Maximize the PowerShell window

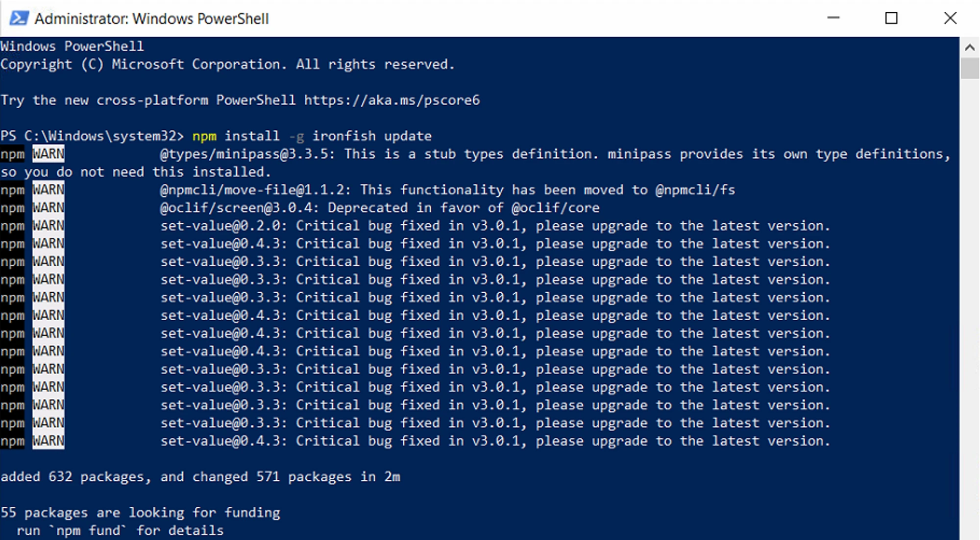click(891, 18)
